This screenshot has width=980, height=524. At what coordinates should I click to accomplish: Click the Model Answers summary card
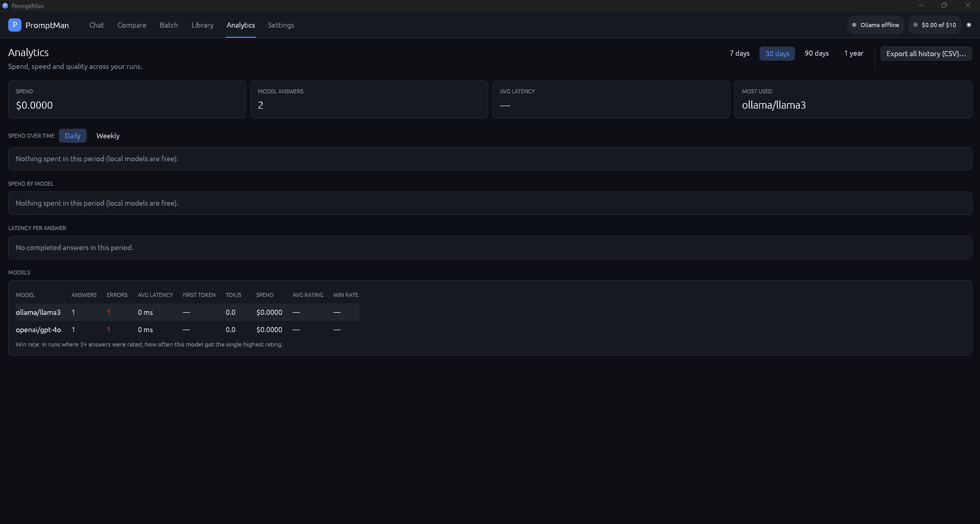click(369, 99)
